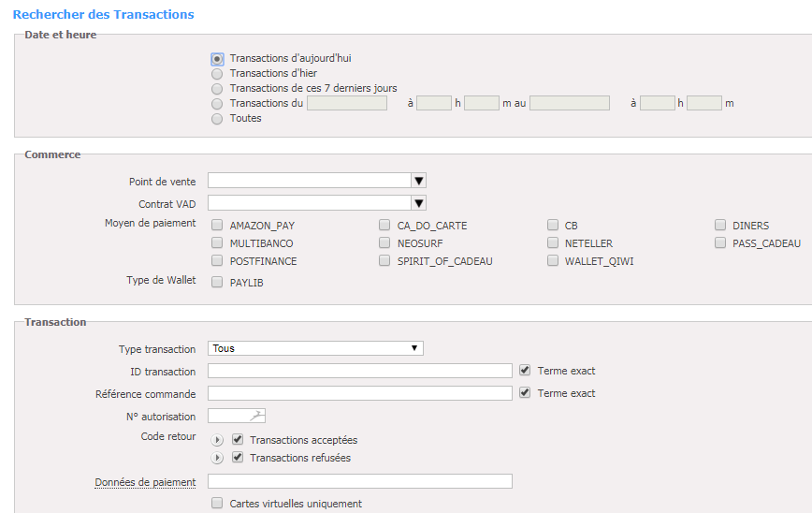Select Transactions de ces 7 derniers jours
This screenshot has width=812, height=513.
click(x=217, y=89)
